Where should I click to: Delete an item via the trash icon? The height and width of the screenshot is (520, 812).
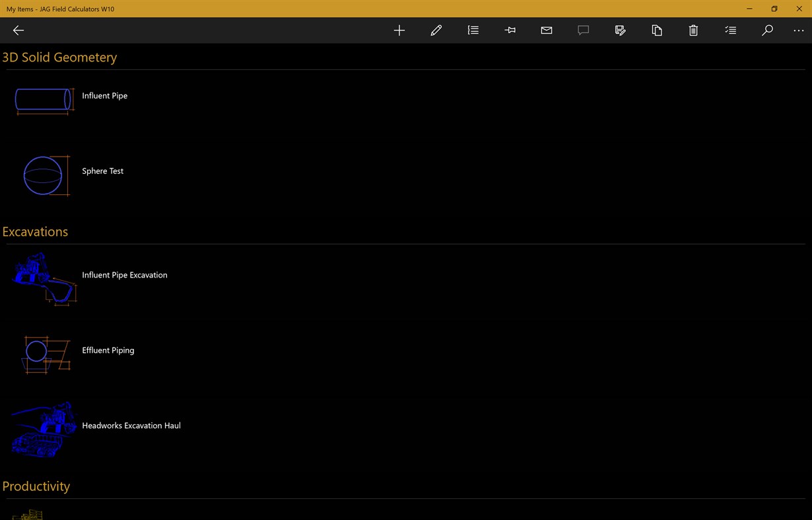point(693,30)
